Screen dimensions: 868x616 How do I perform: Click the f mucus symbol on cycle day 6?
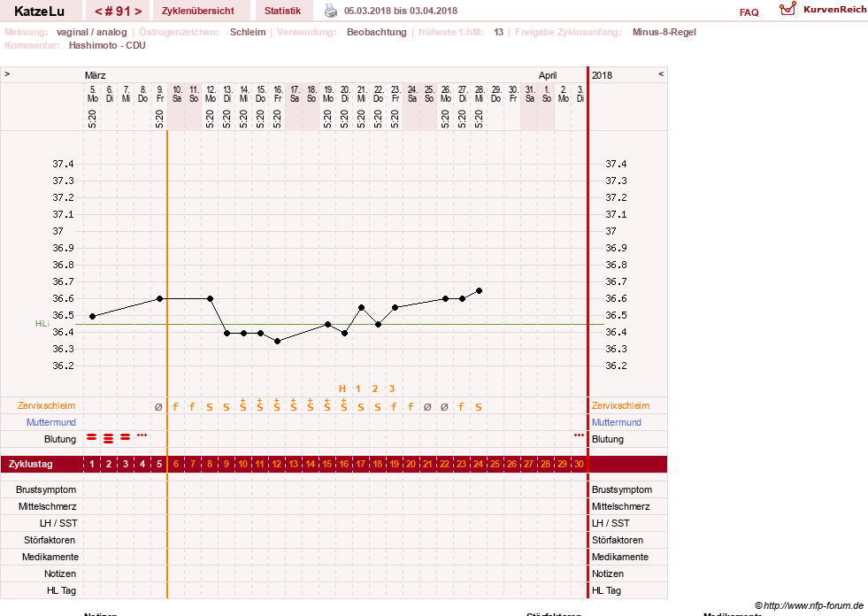pyautogui.click(x=175, y=406)
